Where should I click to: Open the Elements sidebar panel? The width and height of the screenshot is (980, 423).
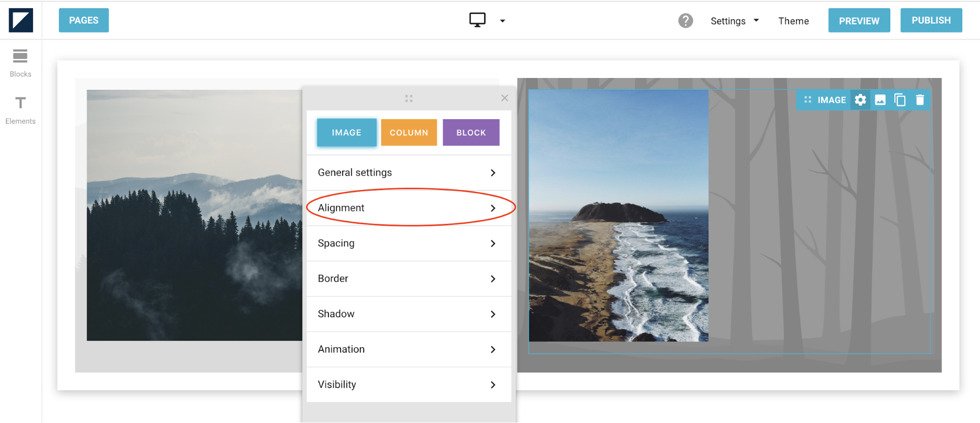point(20,110)
